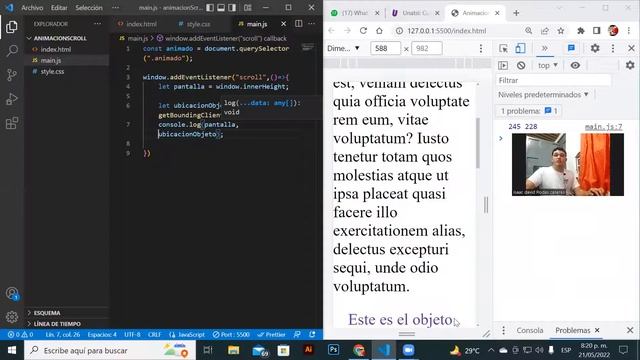Create a live expression eye icon
The image size is (640, 360).
click(575, 65)
